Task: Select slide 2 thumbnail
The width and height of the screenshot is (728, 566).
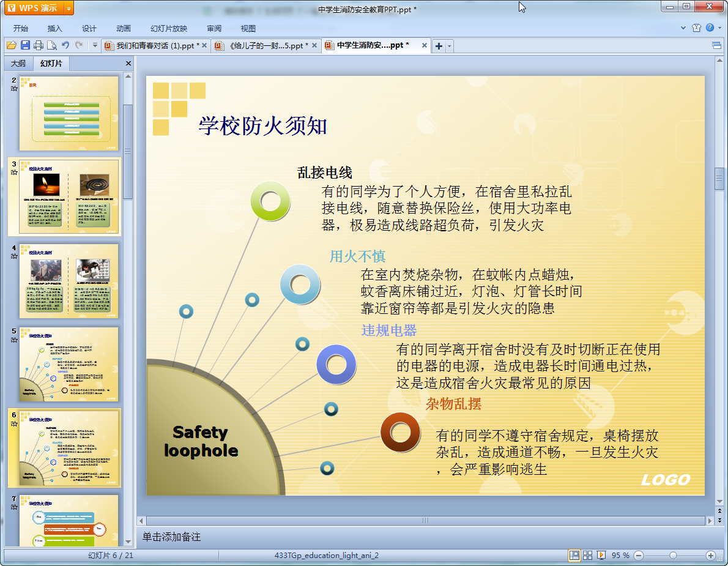Action: click(69, 113)
